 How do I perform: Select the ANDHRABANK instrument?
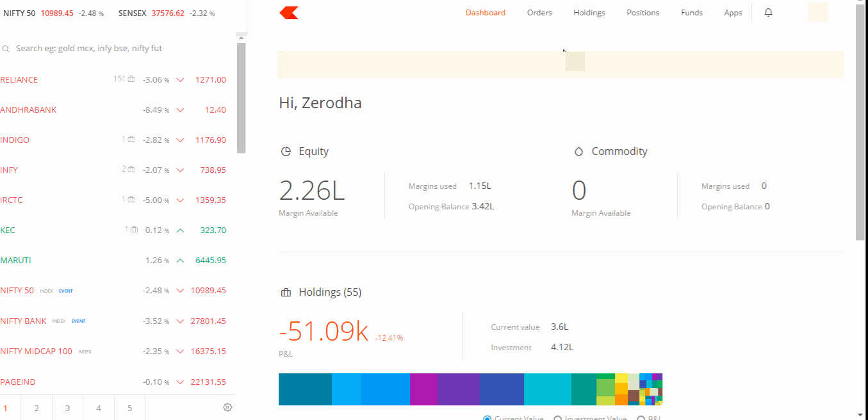[28, 110]
